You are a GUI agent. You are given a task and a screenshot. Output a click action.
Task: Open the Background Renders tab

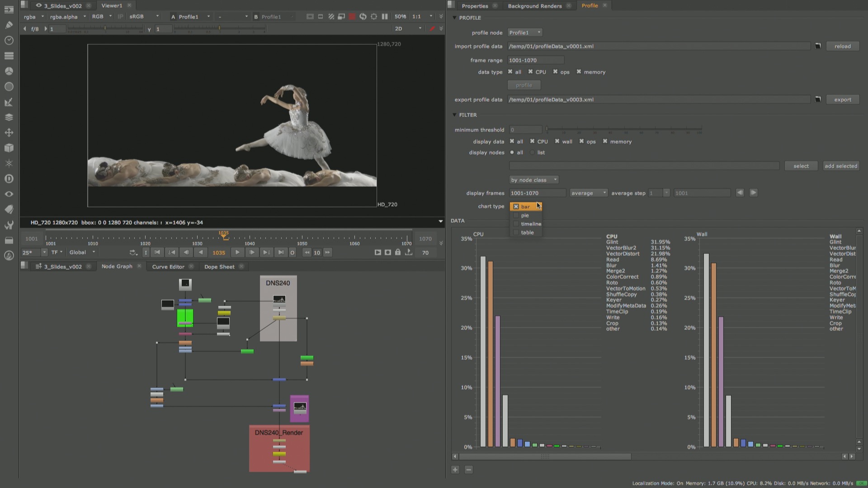[x=534, y=6]
